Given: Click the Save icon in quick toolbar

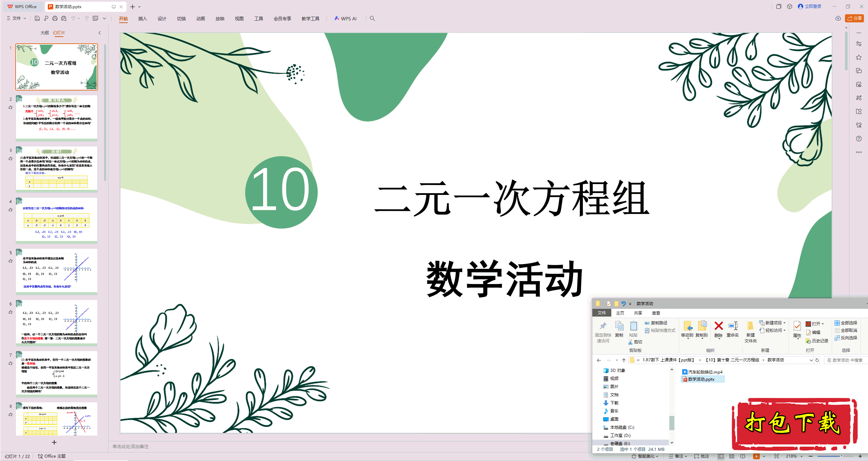Looking at the screenshot, I should [37, 18].
